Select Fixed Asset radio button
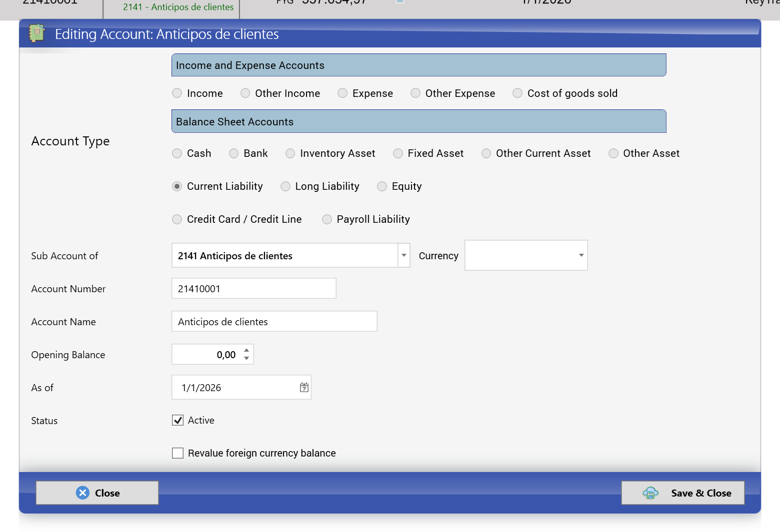Image resolution: width=780 pixels, height=532 pixels. click(398, 153)
